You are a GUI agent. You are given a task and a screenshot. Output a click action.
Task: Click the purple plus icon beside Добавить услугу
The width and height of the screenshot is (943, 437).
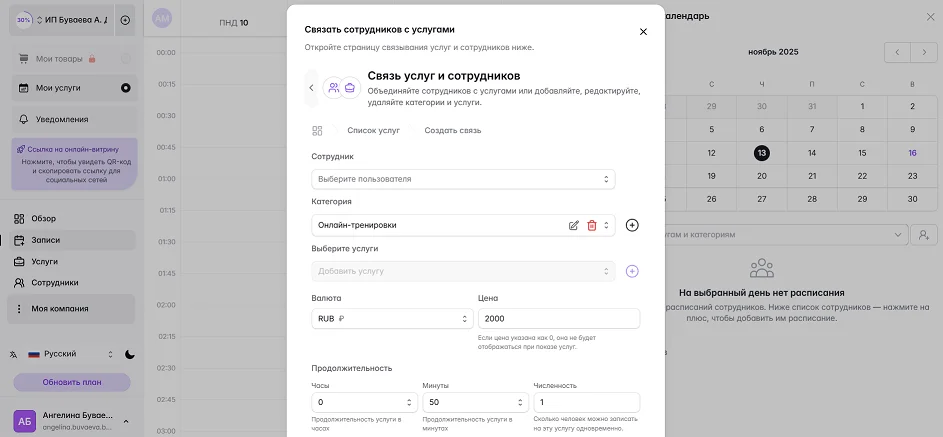pyautogui.click(x=632, y=271)
